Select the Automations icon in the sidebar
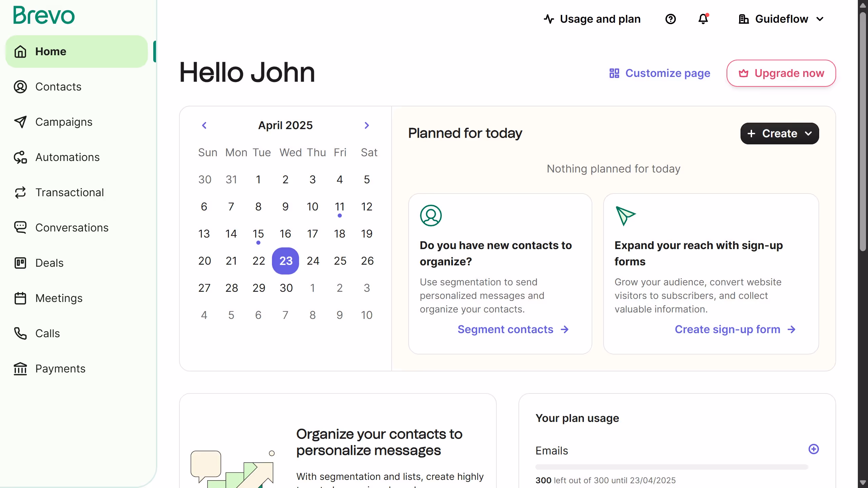 20,157
